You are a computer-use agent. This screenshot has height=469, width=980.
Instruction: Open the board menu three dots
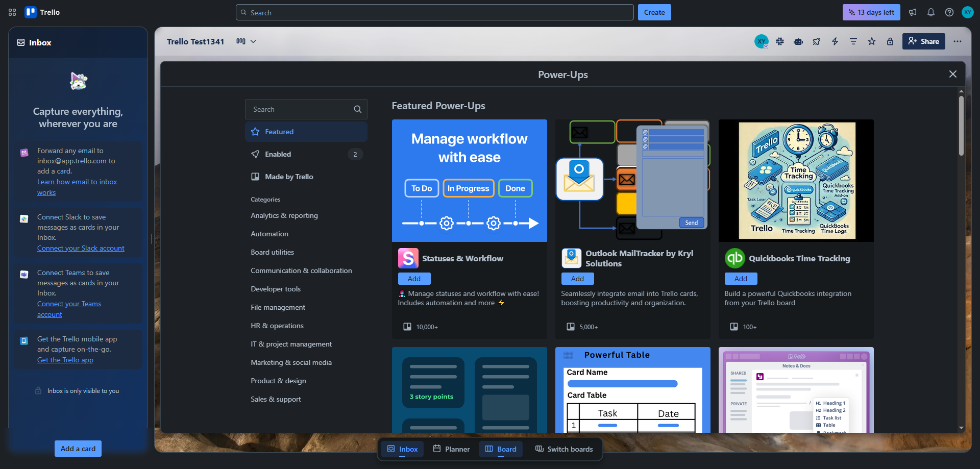pyautogui.click(x=958, y=41)
